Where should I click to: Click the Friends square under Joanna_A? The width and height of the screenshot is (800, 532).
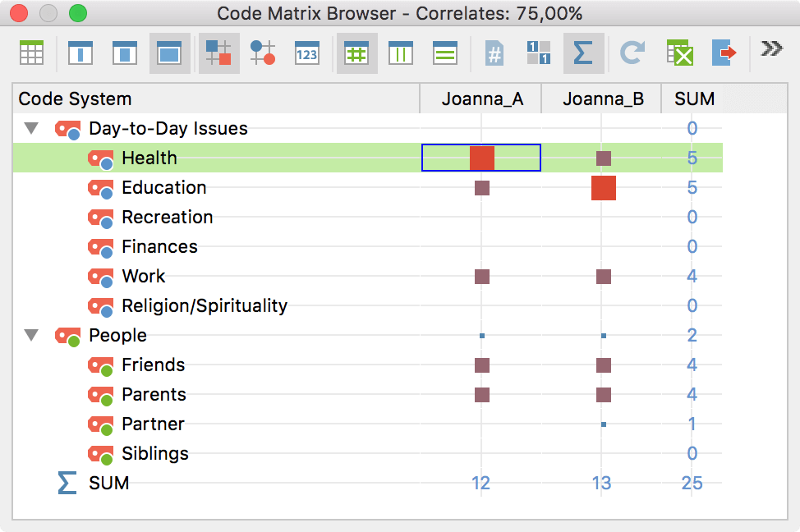pos(481,365)
